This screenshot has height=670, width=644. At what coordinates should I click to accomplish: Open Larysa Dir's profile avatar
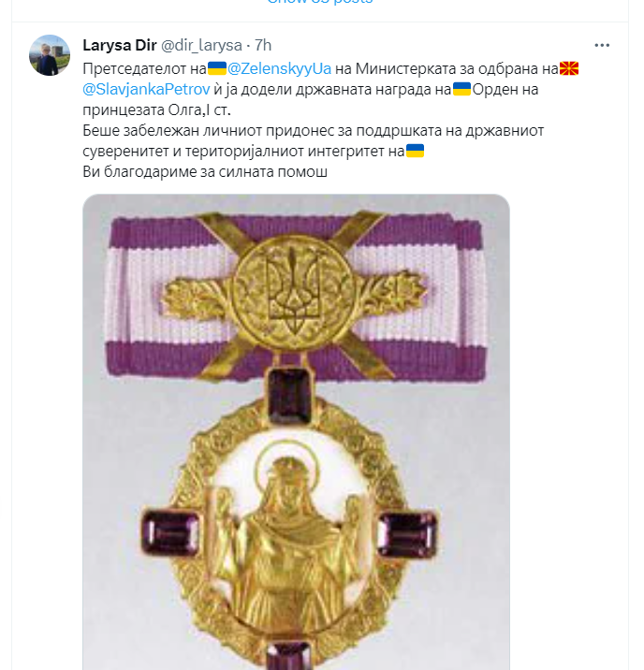point(50,55)
